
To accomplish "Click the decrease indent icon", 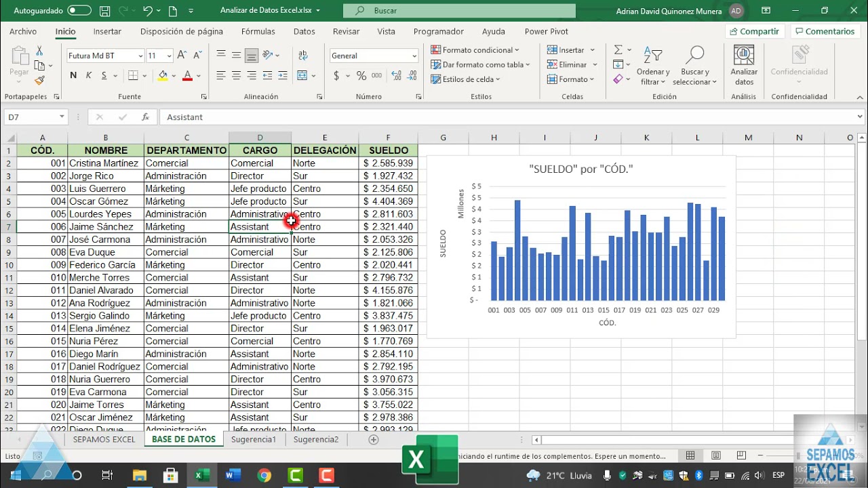I will tap(268, 75).
